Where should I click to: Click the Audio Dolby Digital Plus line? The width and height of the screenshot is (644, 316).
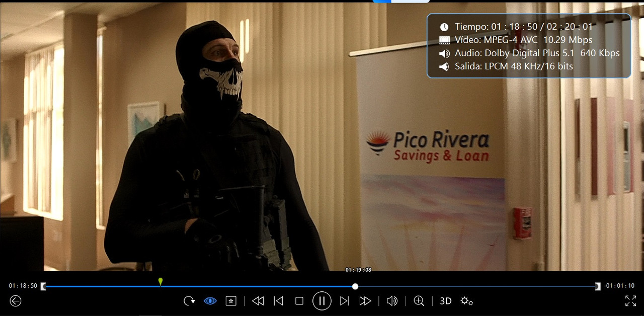537,53
